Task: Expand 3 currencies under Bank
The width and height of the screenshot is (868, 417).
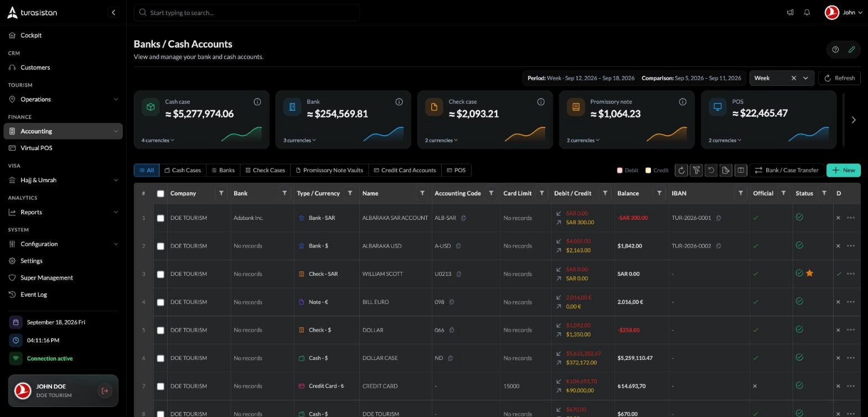Action: point(299,141)
